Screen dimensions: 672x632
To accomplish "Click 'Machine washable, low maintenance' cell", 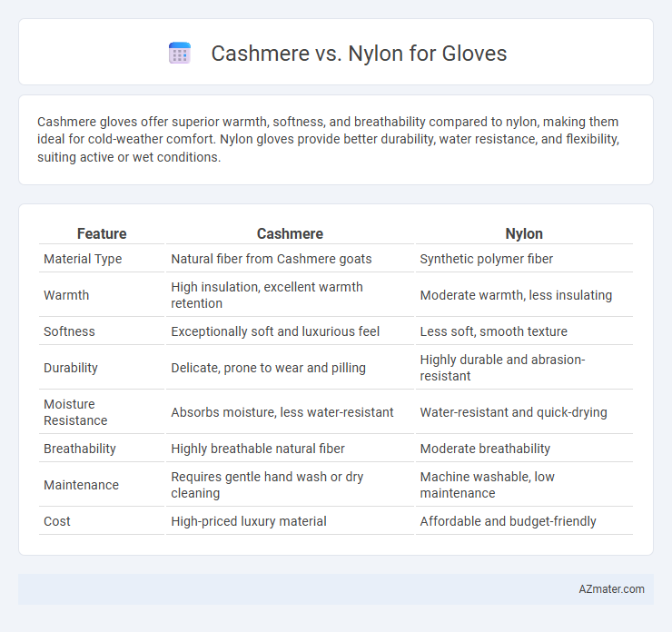I will pos(488,485).
